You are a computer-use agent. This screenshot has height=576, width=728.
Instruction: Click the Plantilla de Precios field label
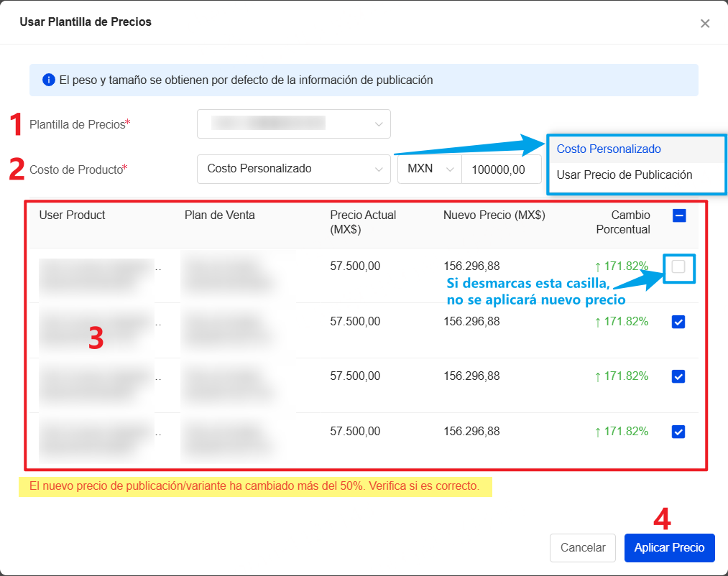(79, 124)
